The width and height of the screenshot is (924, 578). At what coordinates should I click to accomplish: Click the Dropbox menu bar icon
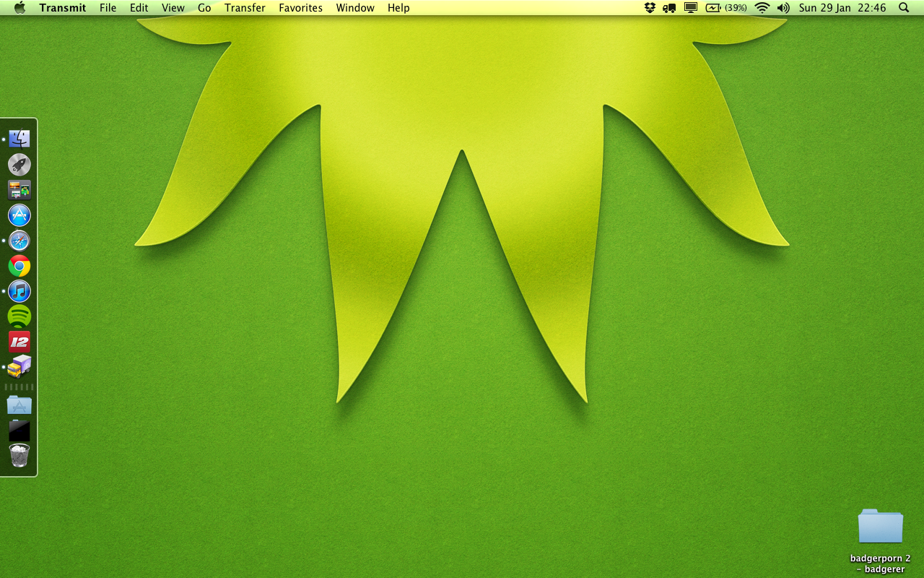(x=650, y=8)
